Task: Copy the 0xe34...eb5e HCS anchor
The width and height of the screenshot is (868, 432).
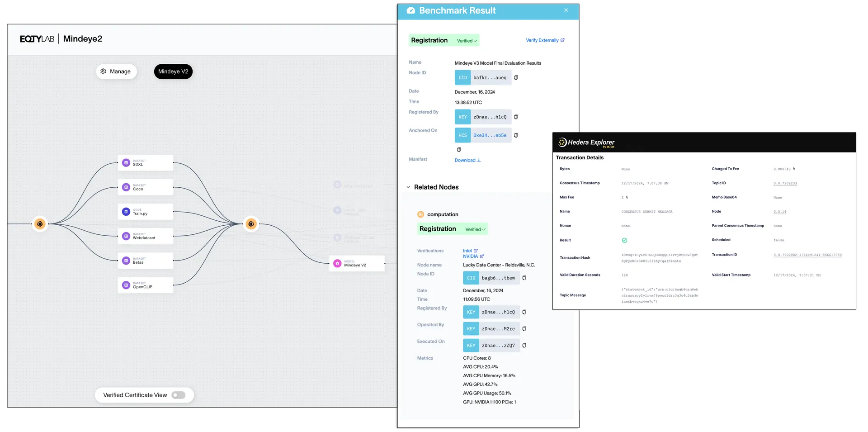Action: 516,135
